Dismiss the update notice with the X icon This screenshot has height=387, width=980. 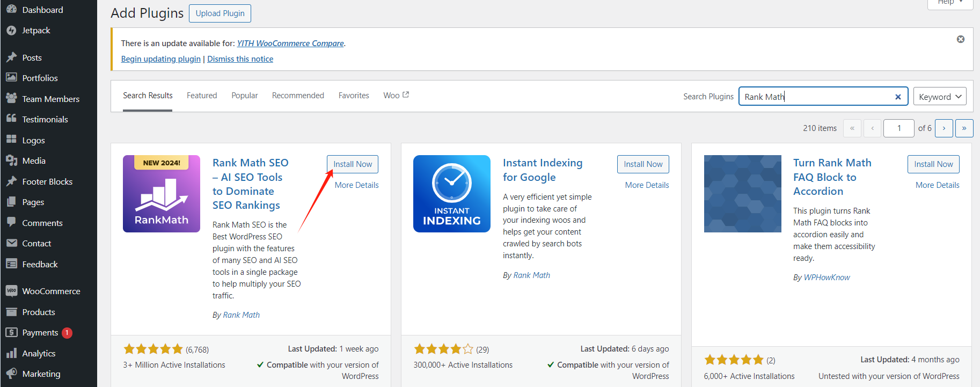pyautogui.click(x=961, y=39)
